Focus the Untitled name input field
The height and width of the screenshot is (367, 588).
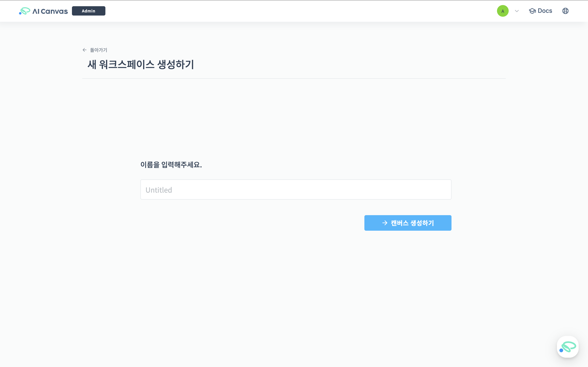click(x=296, y=190)
